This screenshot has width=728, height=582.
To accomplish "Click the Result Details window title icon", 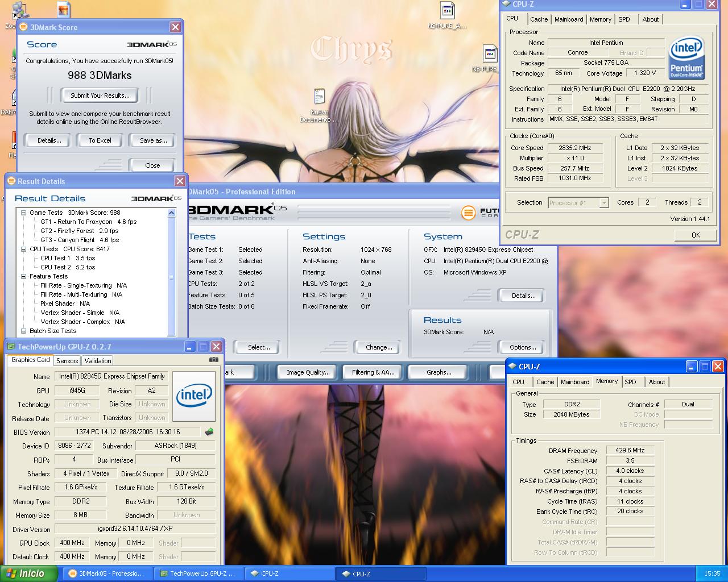I will click(x=11, y=181).
